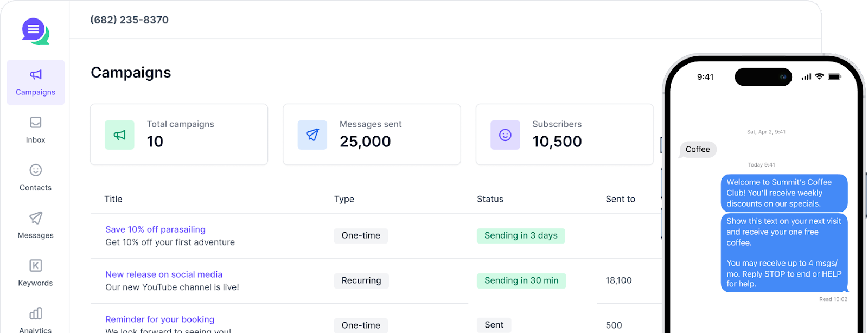Click the smiley icon on Subscribers card
Viewport: 868px width, 333px height.
(505, 135)
